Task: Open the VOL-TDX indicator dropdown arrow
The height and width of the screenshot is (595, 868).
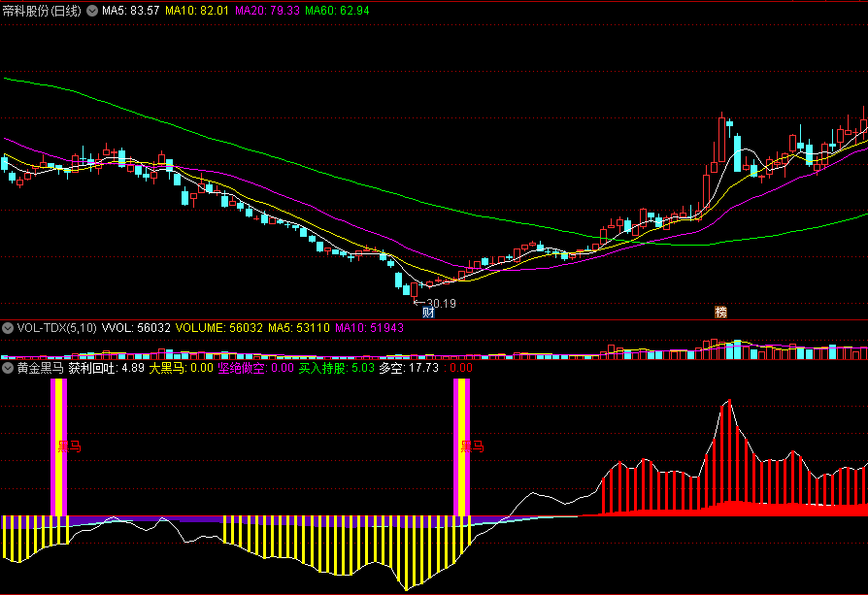Action: (x=7, y=328)
